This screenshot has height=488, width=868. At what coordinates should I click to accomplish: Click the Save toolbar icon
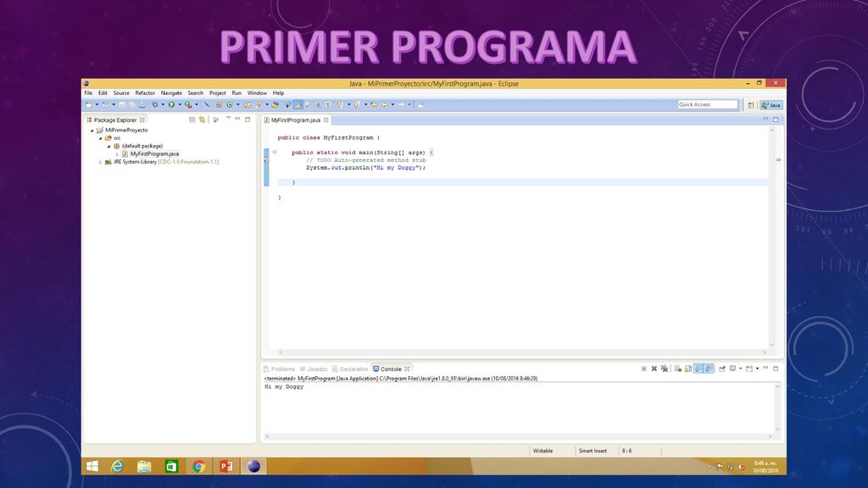pos(122,104)
